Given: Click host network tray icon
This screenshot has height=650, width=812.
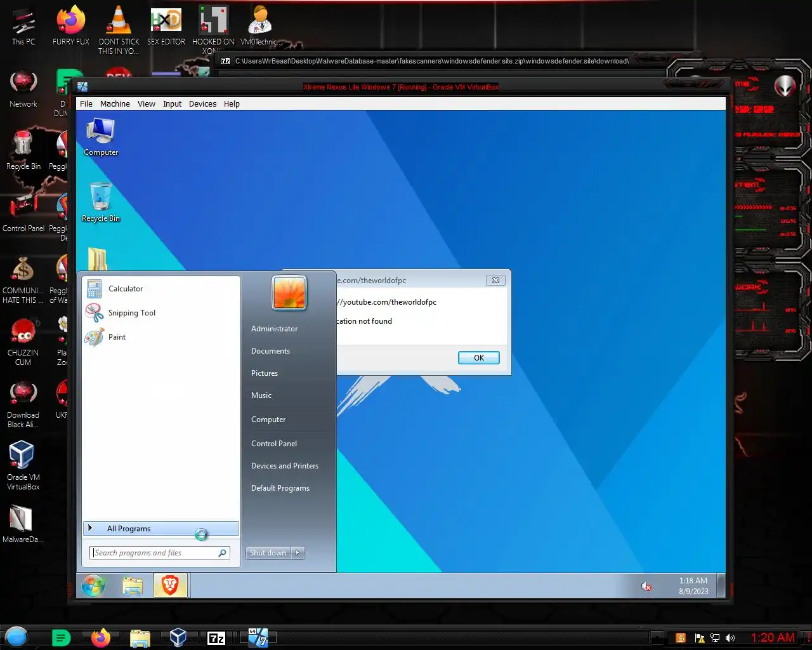Looking at the screenshot, I should 715,638.
